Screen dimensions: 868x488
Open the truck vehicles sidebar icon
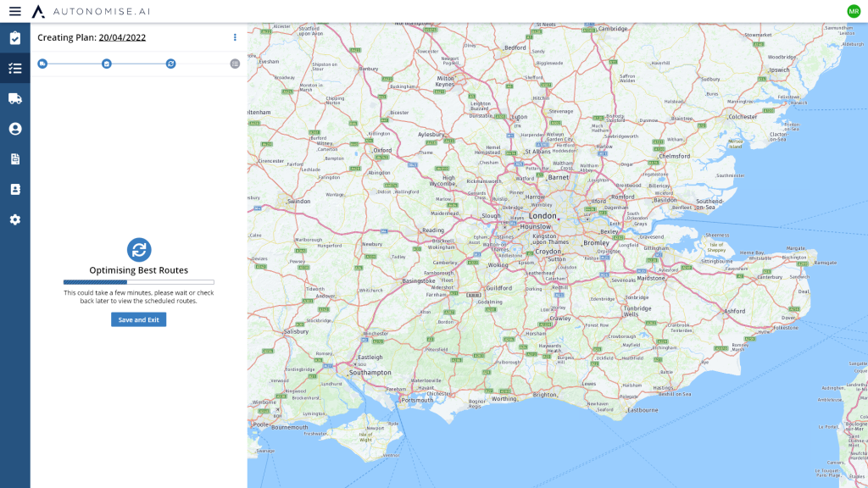point(14,98)
